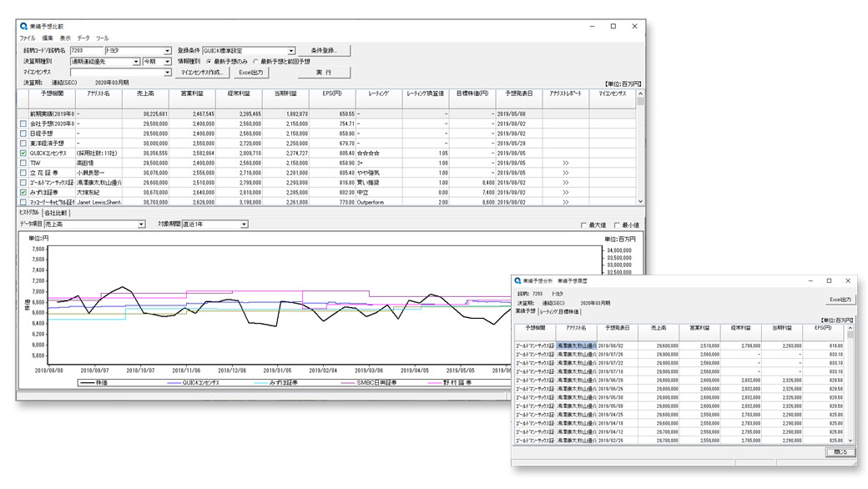Click '2019/05/29' date cell
This screenshot has width=868, height=489.
[x=518, y=144]
